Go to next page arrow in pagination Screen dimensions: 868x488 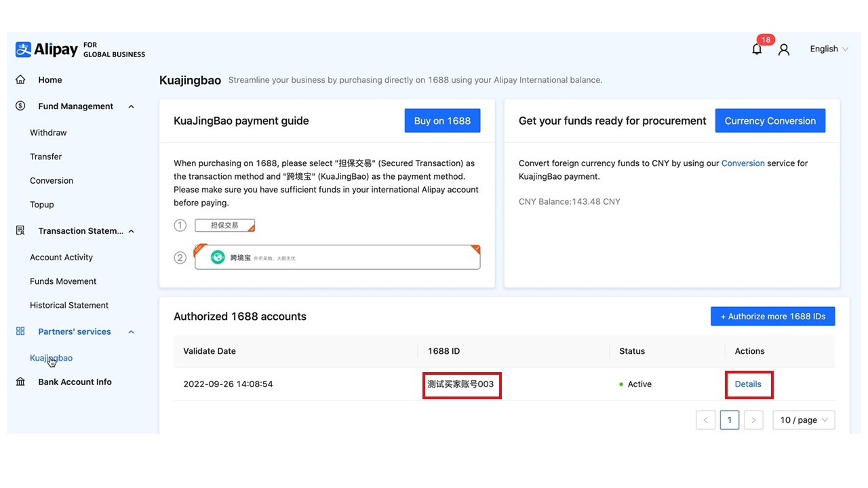(x=753, y=420)
